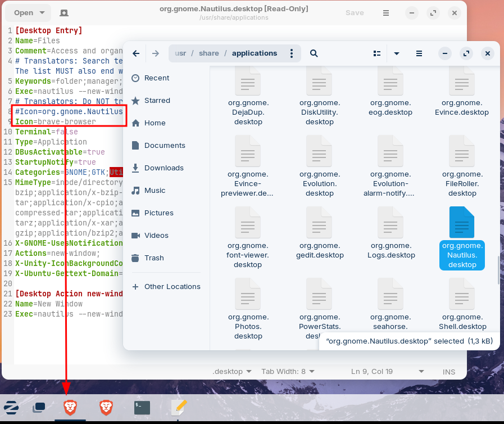Viewport: 504px width, 424px height.
Task: Open search in the file manager
Action: pos(314,53)
